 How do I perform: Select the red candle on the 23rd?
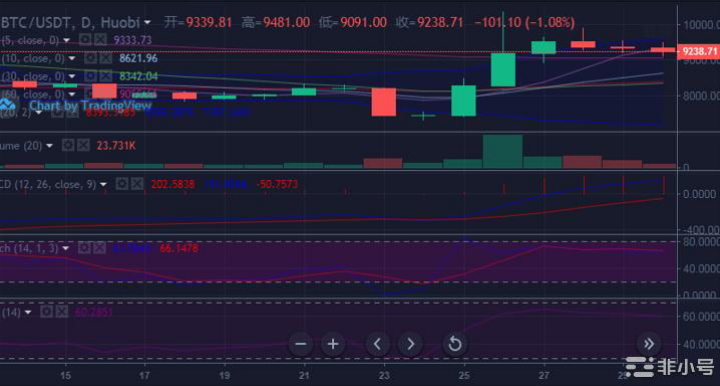(x=383, y=102)
